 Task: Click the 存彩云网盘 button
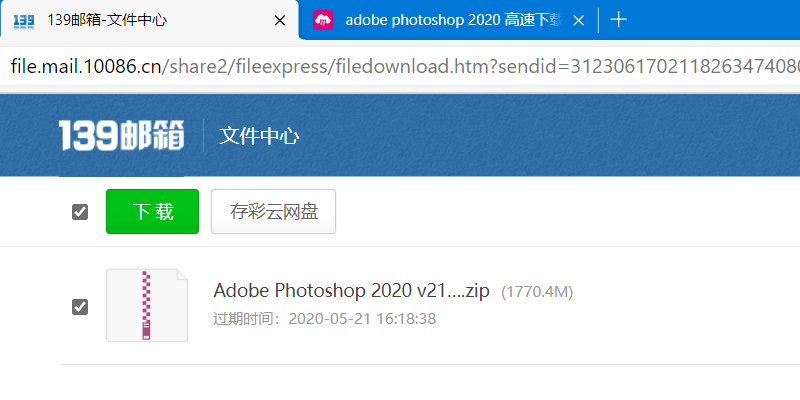pyautogui.click(x=273, y=212)
